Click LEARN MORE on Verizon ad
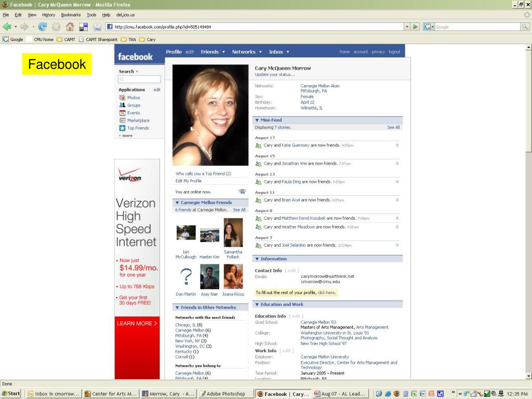This screenshot has height=399, width=532. point(137,323)
